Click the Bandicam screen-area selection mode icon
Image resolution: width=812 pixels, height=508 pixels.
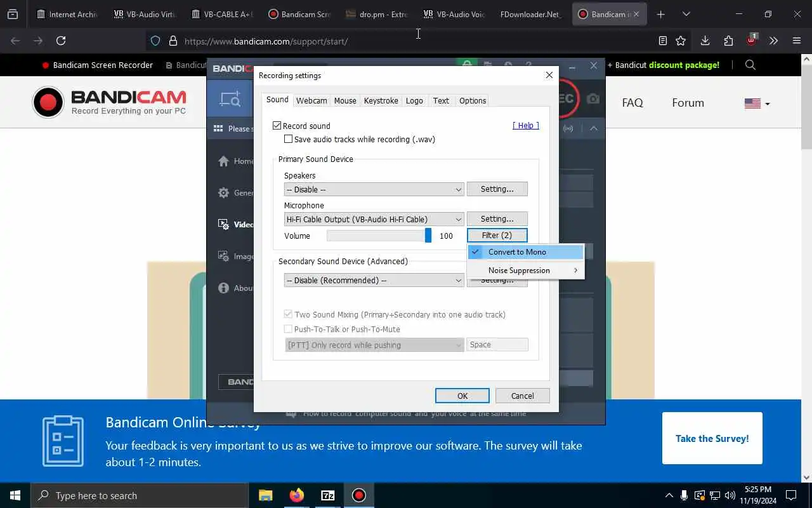click(x=230, y=99)
